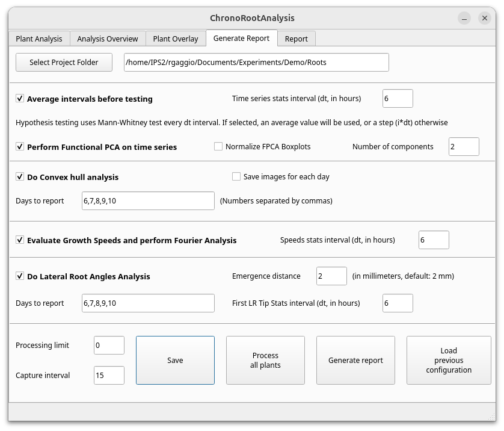The width and height of the screenshot is (504, 431).
Task: Click the project folder path field
Action: point(256,62)
